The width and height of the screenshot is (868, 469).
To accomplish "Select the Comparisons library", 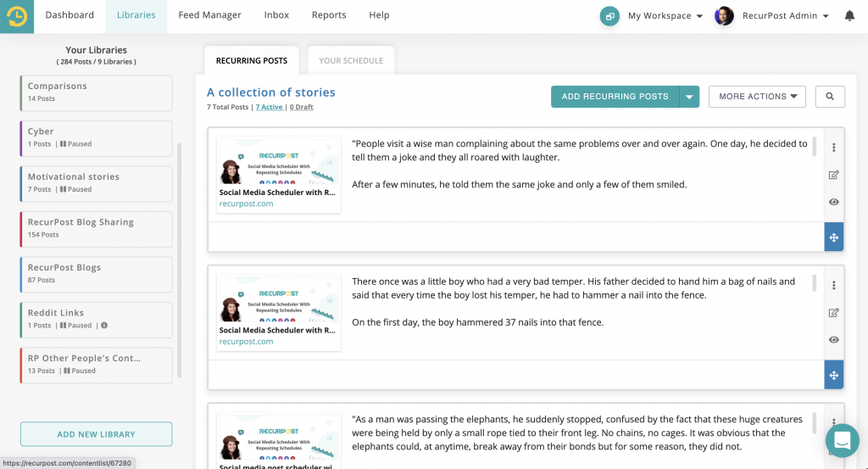I will tap(97, 93).
